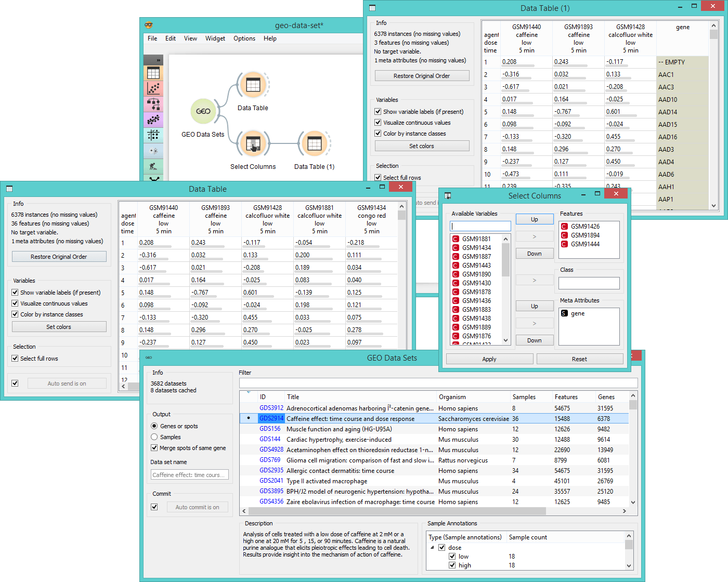Open Set colors in the Data Table panel
Screen dimensions: 728x582
(59, 326)
